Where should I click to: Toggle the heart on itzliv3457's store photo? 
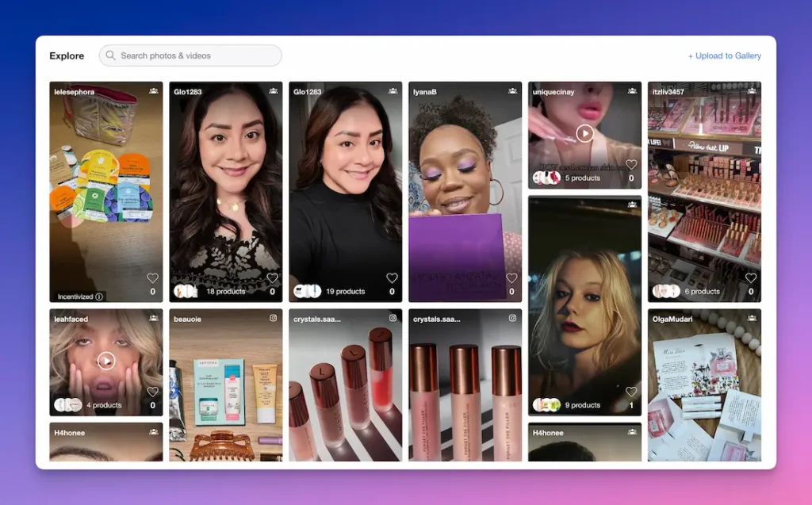(751, 277)
